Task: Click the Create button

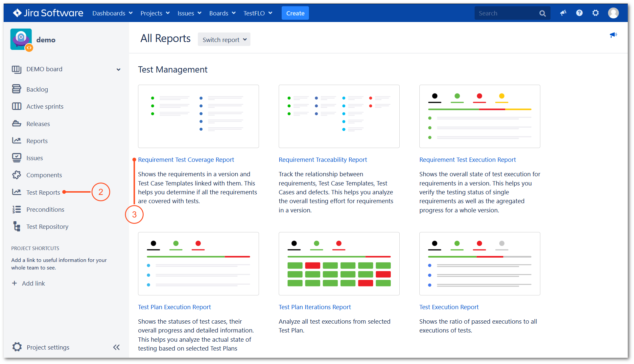Action: (295, 13)
